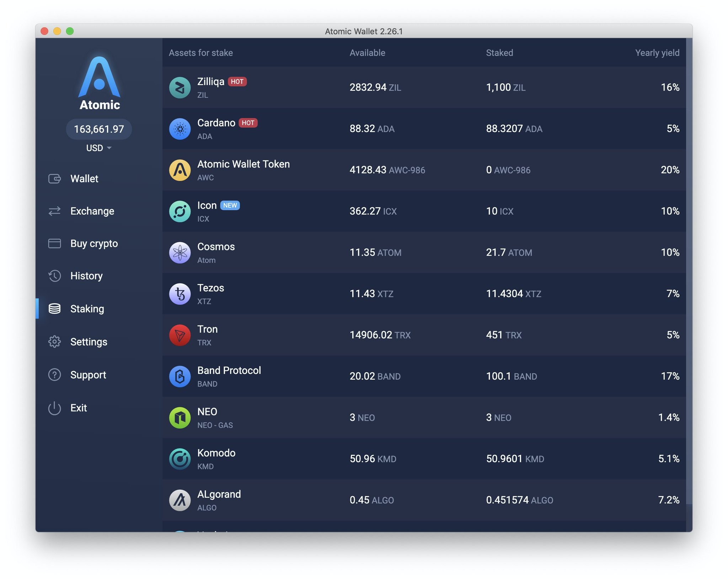Click the Exchange arrows icon
Image resolution: width=728 pixels, height=579 pixels.
54,211
